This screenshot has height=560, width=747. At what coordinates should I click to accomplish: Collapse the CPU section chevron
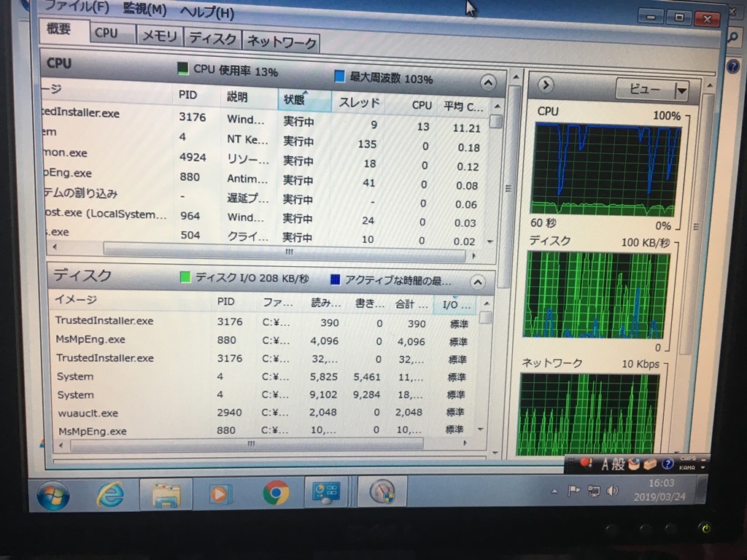[488, 82]
